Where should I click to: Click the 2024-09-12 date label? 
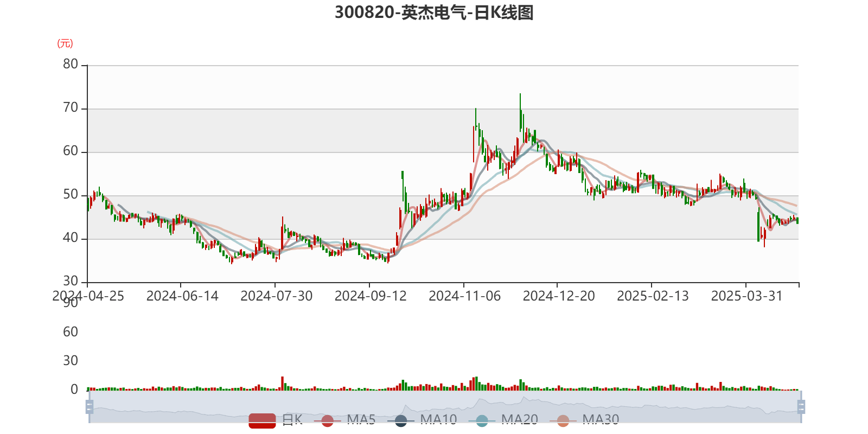371,296
